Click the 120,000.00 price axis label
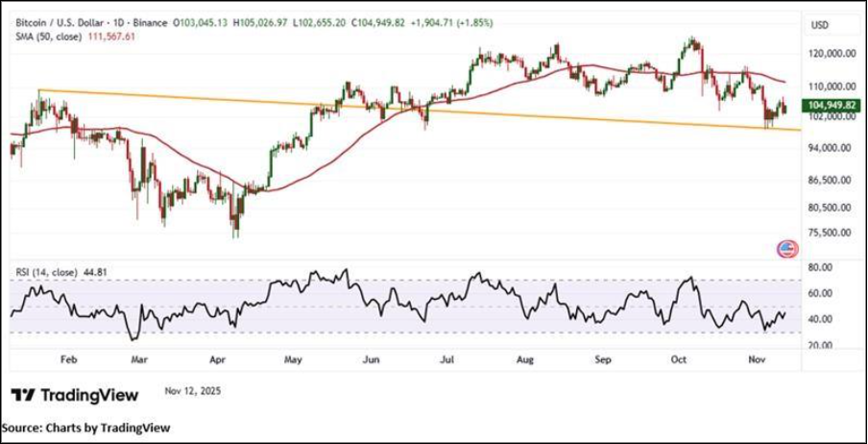Image resolution: width=868 pixels, height=444 pixels. tap(832, 56)
